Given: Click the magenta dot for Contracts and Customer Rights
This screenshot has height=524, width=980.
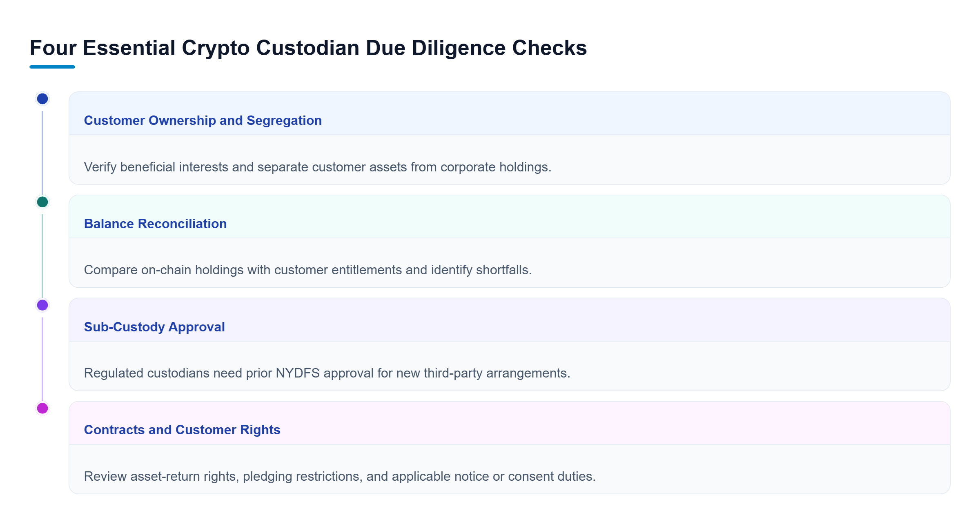Looking at the screenshot, I should point(42,408).
